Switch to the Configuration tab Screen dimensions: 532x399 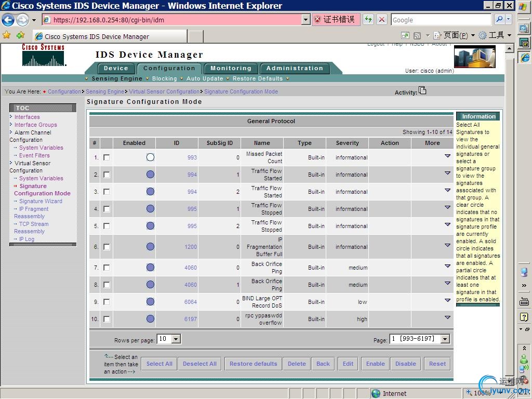[x=169, y=68]
